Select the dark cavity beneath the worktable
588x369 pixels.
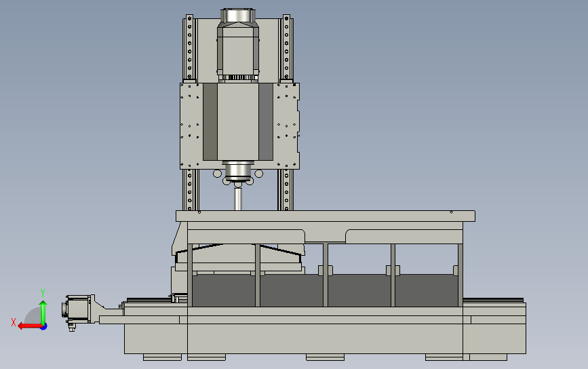[325, 290]
